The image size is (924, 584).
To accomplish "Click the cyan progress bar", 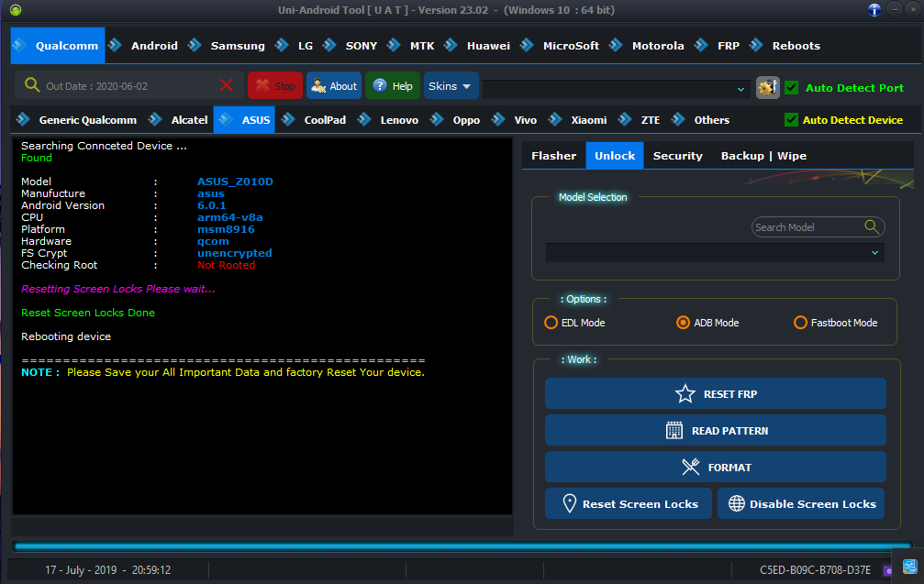I will [462, 546].
